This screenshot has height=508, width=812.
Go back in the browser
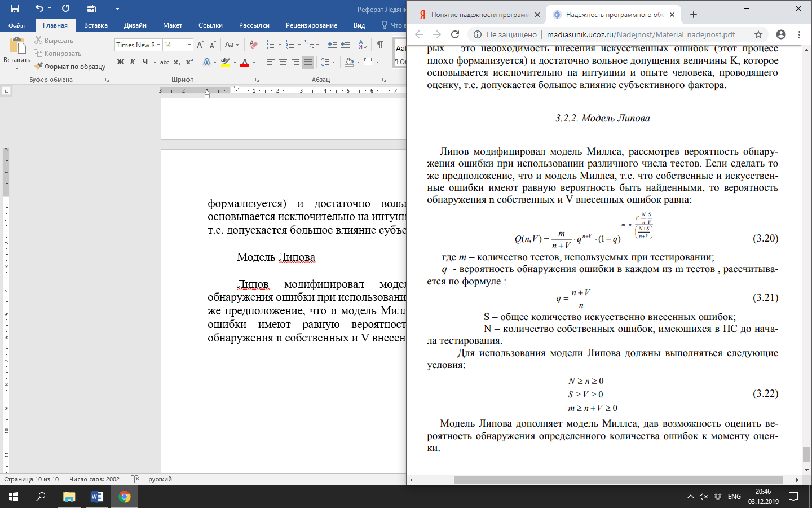(x=419, y=34)
